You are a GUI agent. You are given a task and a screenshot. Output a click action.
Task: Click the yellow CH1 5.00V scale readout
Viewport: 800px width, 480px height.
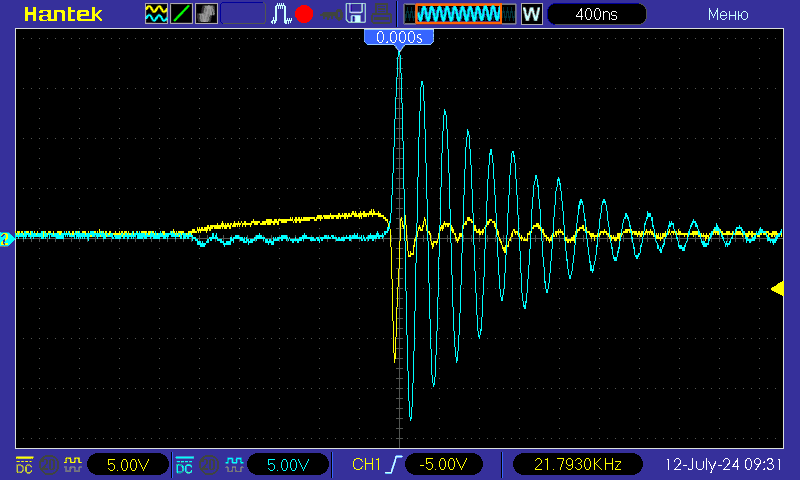point(128,465)
